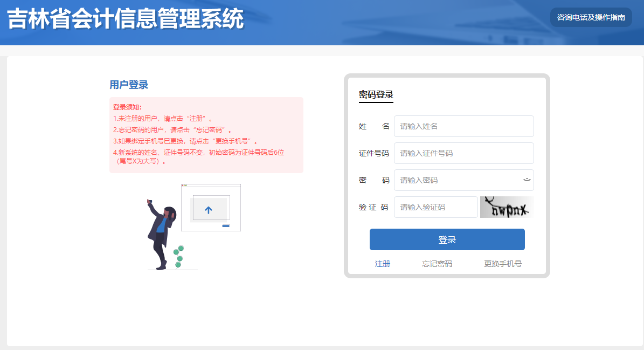Click the pink 登录须知 notice box
The height and width of the screenshot is (350, 644).
coord(206,134)
